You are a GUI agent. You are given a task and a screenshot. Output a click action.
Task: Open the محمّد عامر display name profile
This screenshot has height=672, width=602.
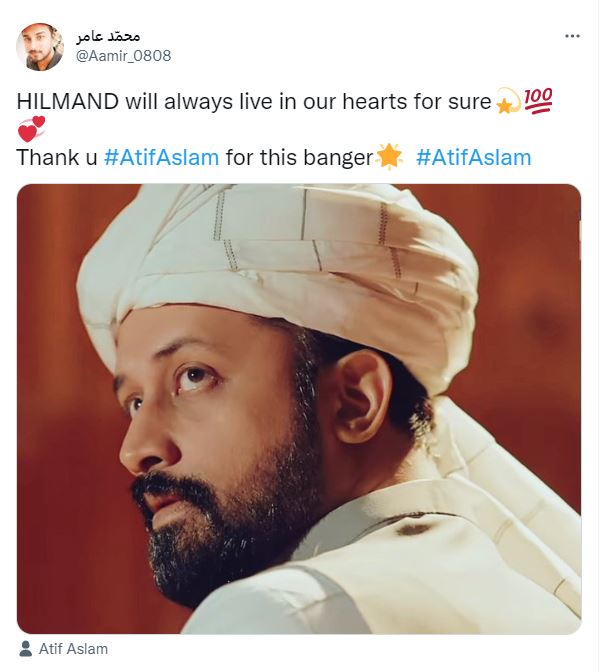108,37
